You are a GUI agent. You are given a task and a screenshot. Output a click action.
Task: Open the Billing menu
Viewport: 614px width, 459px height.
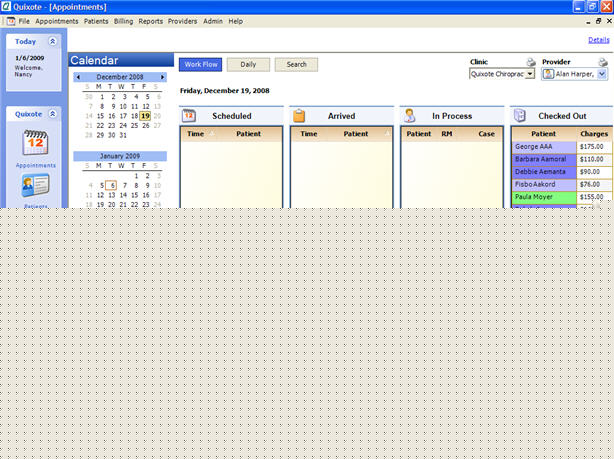click(123, 21)
